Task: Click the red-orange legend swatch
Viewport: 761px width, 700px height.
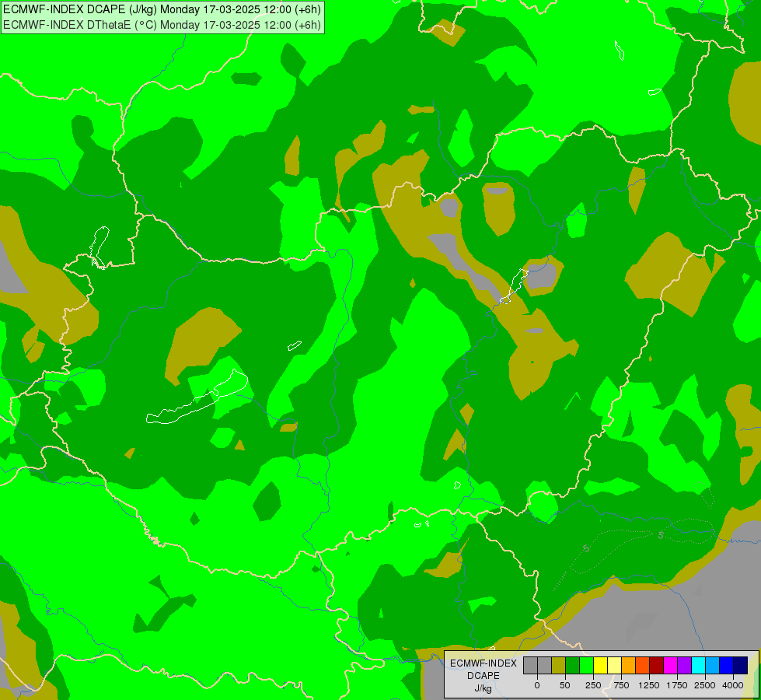Action: 643,665
